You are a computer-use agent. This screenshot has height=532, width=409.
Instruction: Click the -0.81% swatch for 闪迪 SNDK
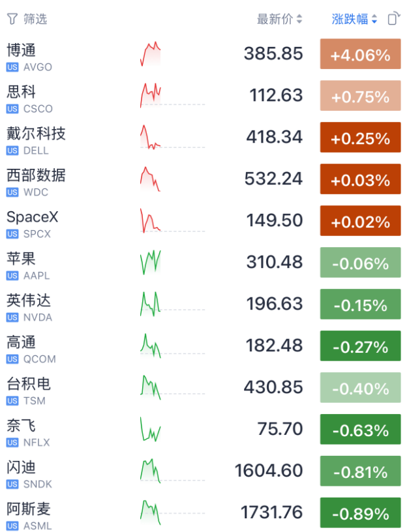[360, 471]
